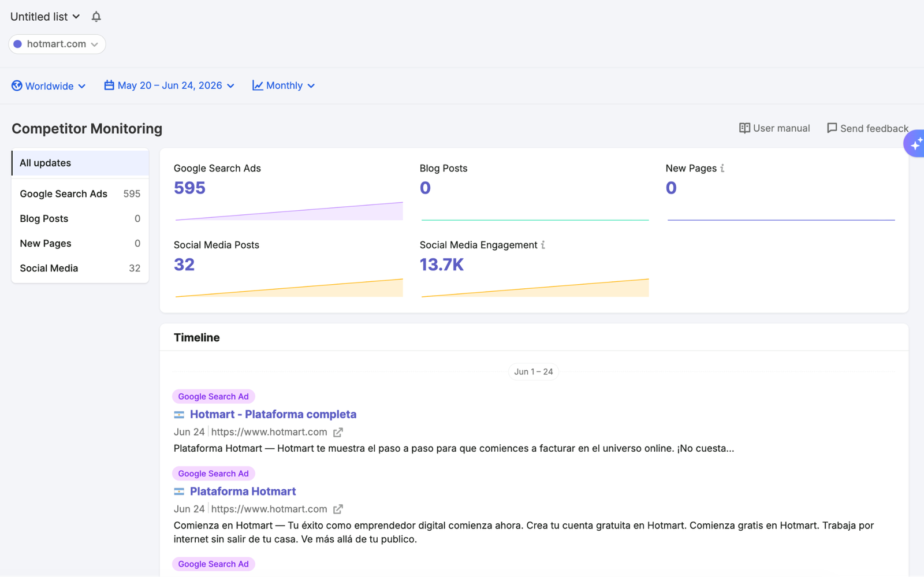Click the hotmart.com URL under Plataforma Hotmart
The image size is (924, 577).
tap(269, 509)
